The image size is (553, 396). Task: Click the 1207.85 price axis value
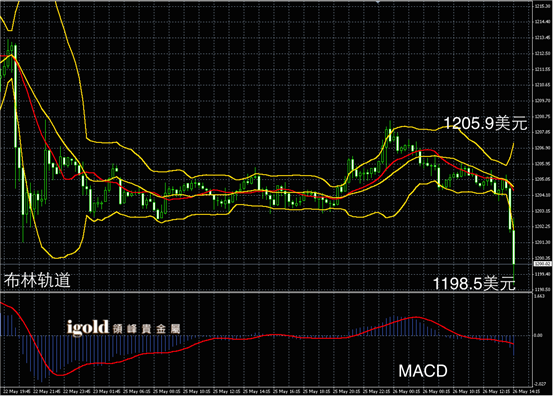click(x=542, y=132)
